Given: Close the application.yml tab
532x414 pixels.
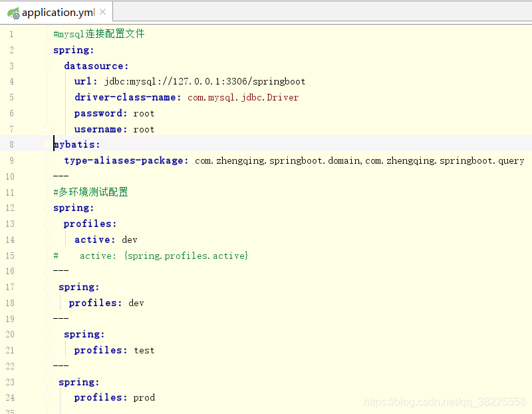Looking at the screenshot, I should tap(103, 12).
